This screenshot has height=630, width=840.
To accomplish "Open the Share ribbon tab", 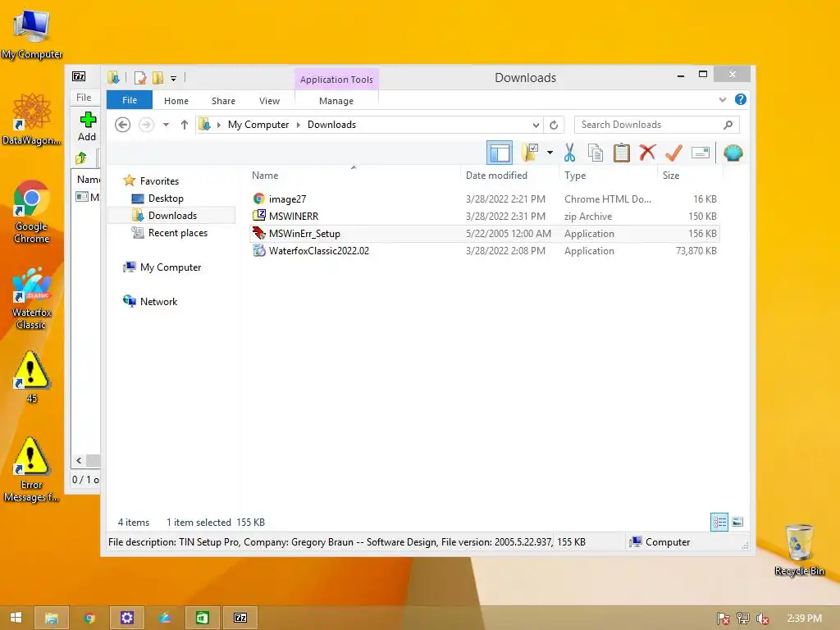I will click(223, 101).
